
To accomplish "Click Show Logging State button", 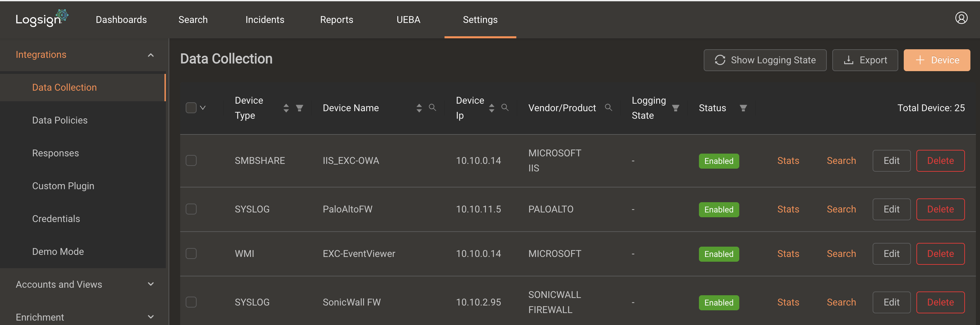I will tap(765, 60).
